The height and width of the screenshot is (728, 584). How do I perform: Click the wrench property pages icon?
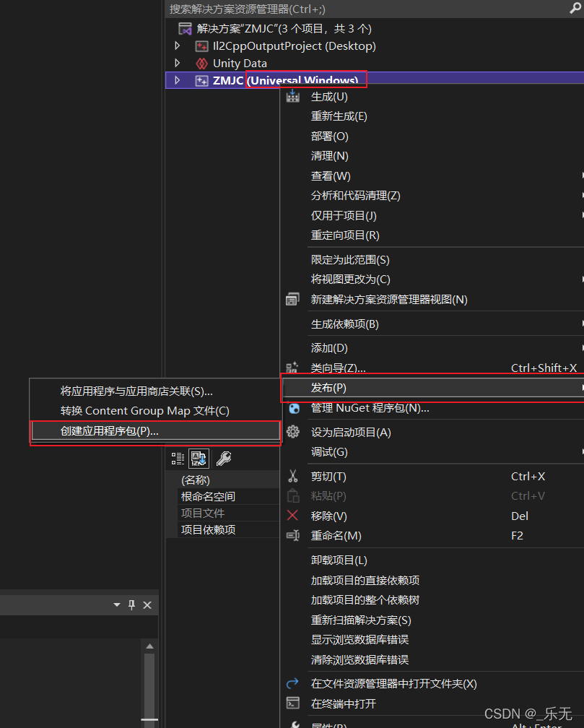point(224,459)
